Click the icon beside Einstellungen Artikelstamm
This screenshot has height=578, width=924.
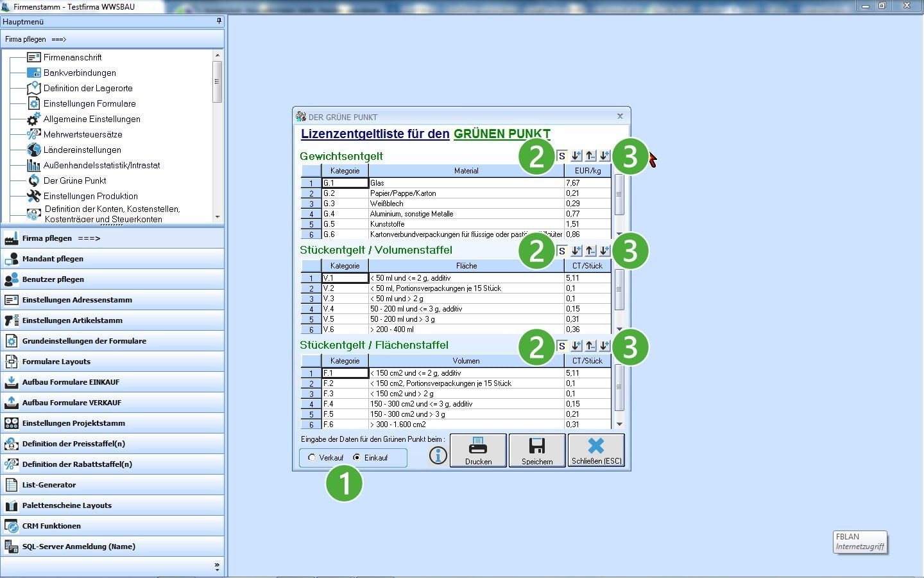pos(12,320)
